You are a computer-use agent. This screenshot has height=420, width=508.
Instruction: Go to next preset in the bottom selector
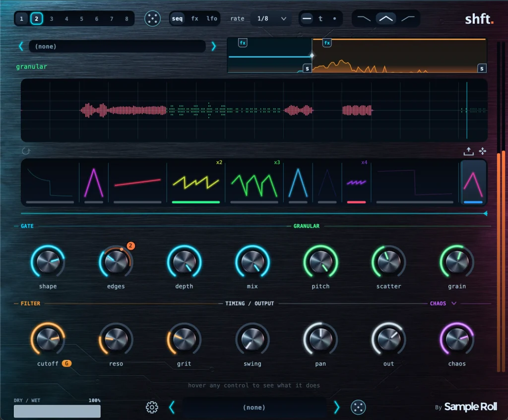337,407
